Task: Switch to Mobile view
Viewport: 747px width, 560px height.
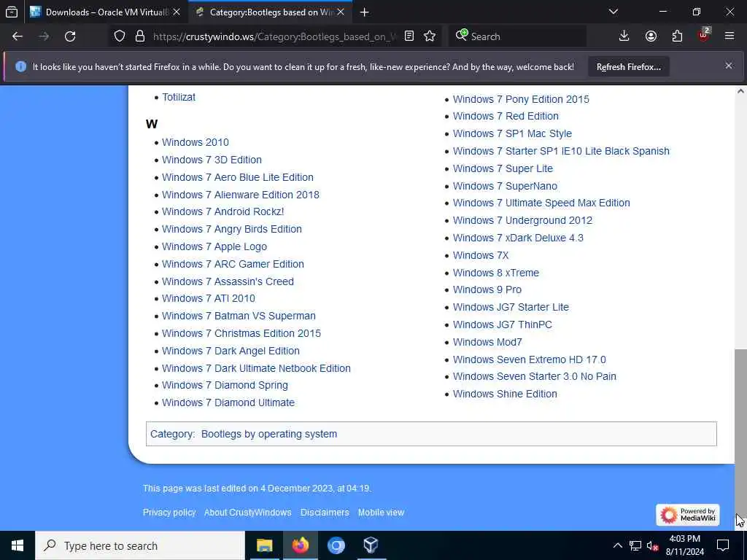Action: pos(381,513)
